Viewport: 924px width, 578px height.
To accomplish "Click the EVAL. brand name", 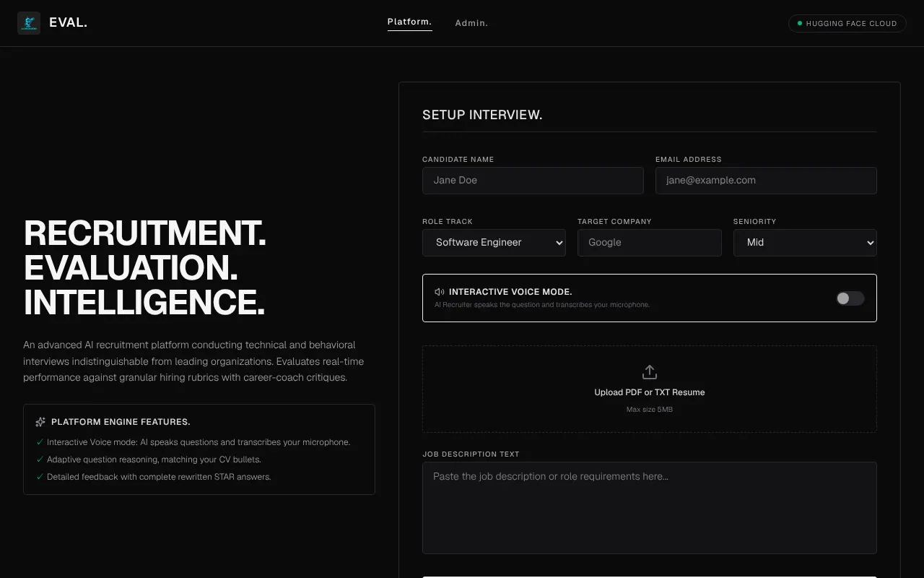I will pos(68,22).
